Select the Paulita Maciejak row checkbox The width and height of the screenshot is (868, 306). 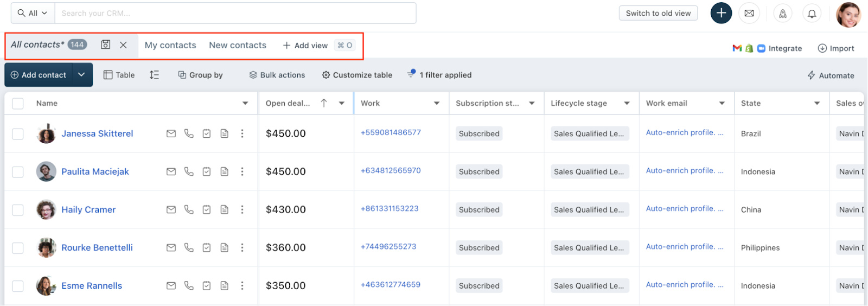18,172
